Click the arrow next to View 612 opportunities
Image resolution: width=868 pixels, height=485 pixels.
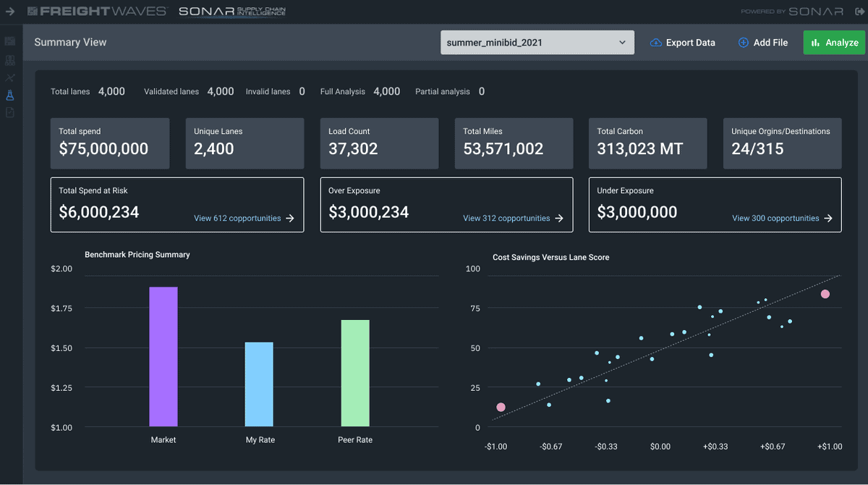(290, 219)
